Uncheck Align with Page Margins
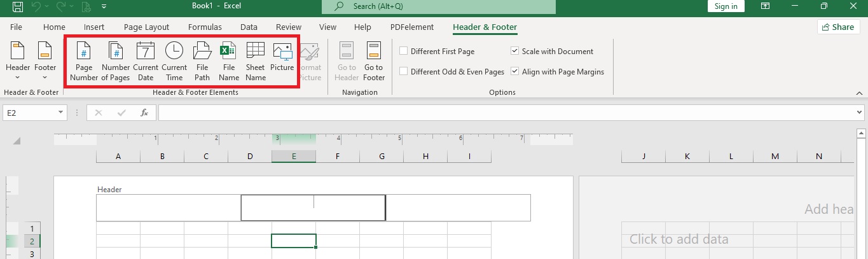Screen dimensions: 868x259 click(514, 72)
